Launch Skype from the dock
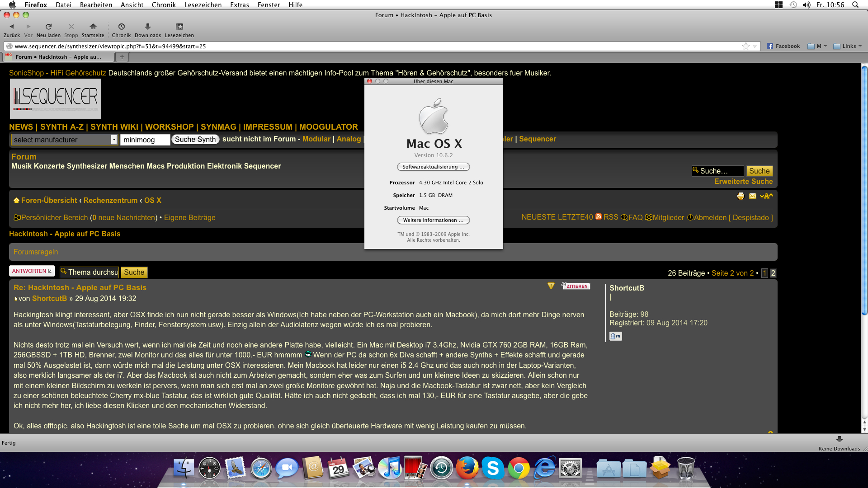This screenshot has width=868, height=488. 493,468
